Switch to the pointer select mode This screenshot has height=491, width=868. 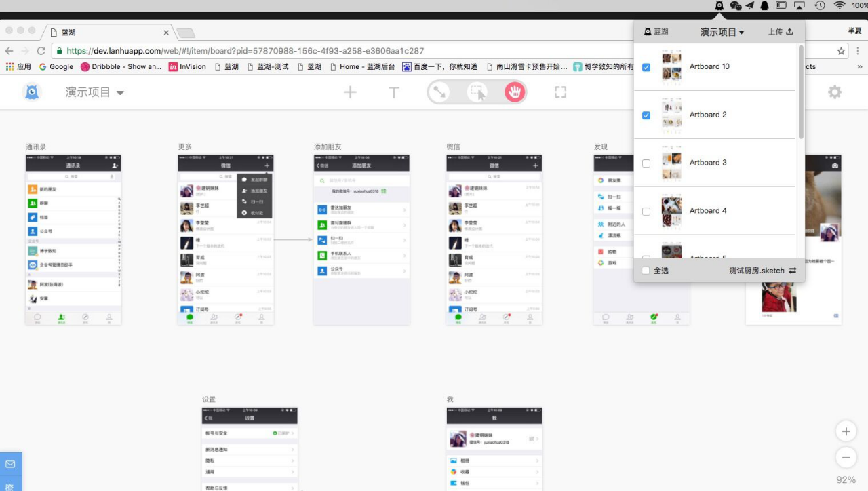pos(478,92)
